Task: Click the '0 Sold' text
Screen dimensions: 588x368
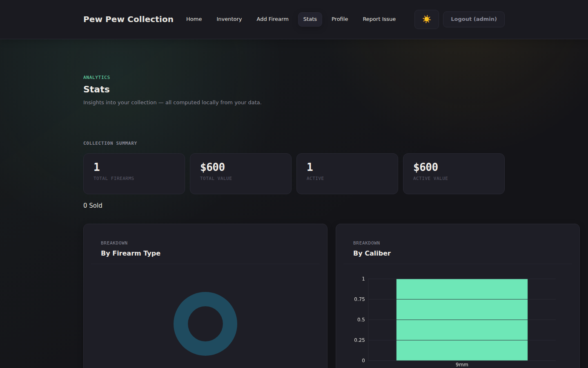Action: pyautogui.click(x=93, y=205)
